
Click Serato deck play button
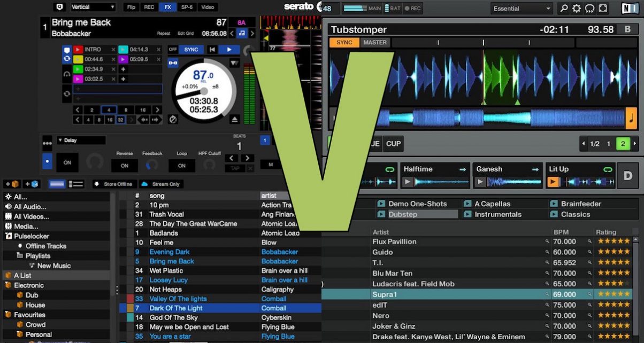tap(229, 50)
